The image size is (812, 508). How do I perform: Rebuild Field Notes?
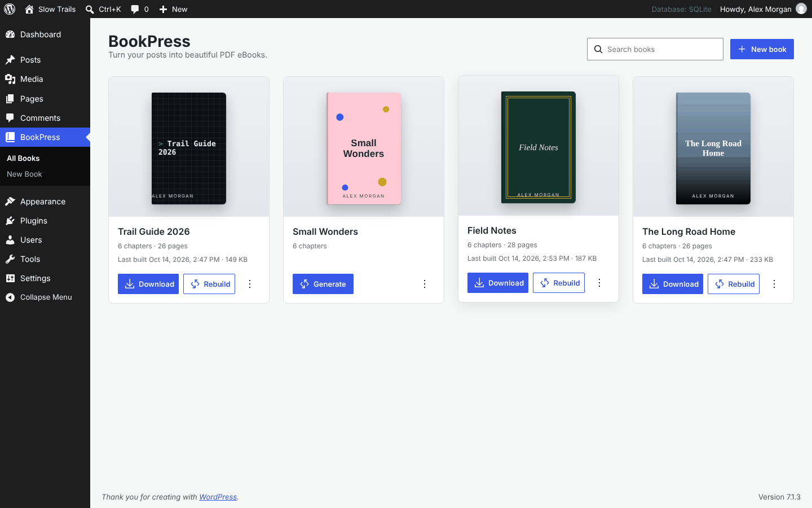[x=559, y=283]
